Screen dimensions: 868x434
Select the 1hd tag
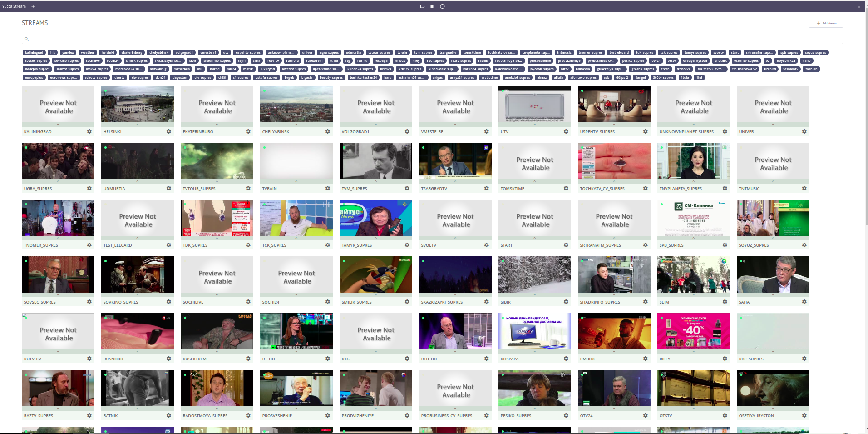pos(699,78)
